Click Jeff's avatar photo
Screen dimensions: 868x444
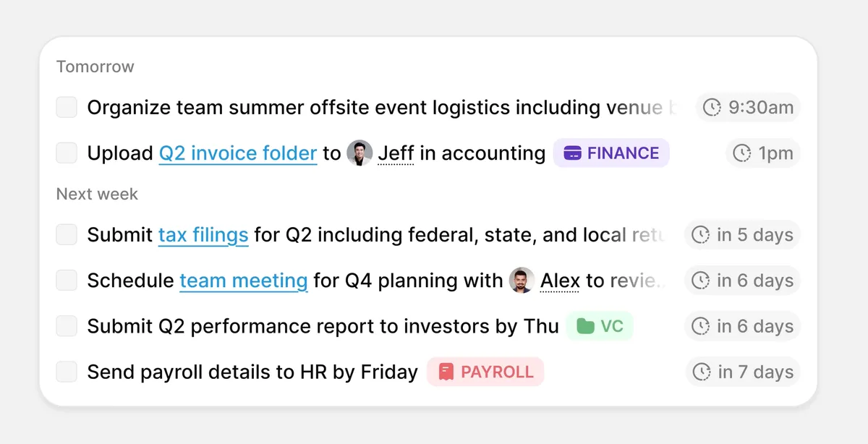(359, 153)
